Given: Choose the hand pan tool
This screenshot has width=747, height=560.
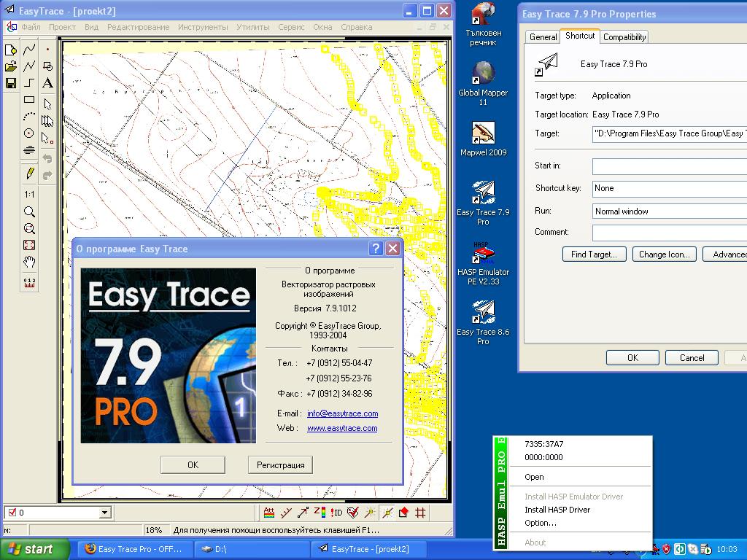Looking at the screenshot, I should 29,262.
